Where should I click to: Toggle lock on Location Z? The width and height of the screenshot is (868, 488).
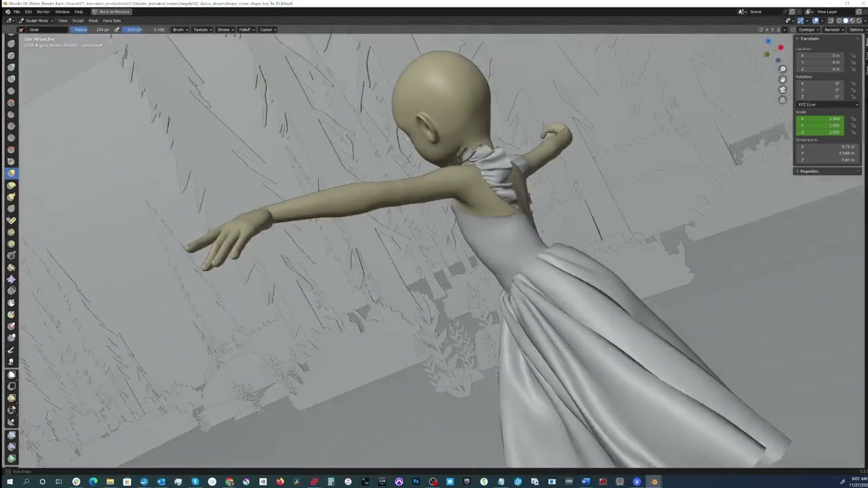click(854, 69)
